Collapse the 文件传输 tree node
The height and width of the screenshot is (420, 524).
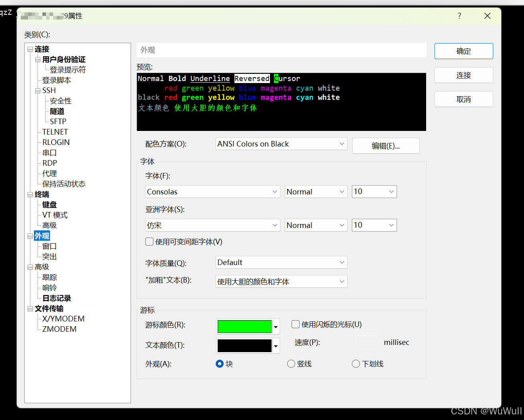tap(30, 309)
